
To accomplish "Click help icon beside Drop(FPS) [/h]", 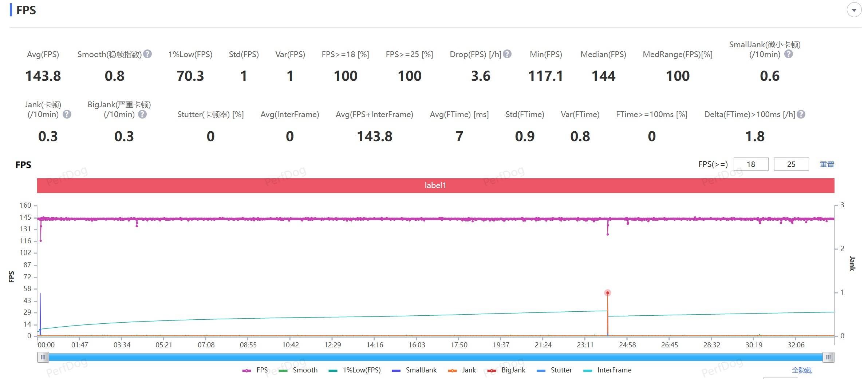I will (507, 54).
